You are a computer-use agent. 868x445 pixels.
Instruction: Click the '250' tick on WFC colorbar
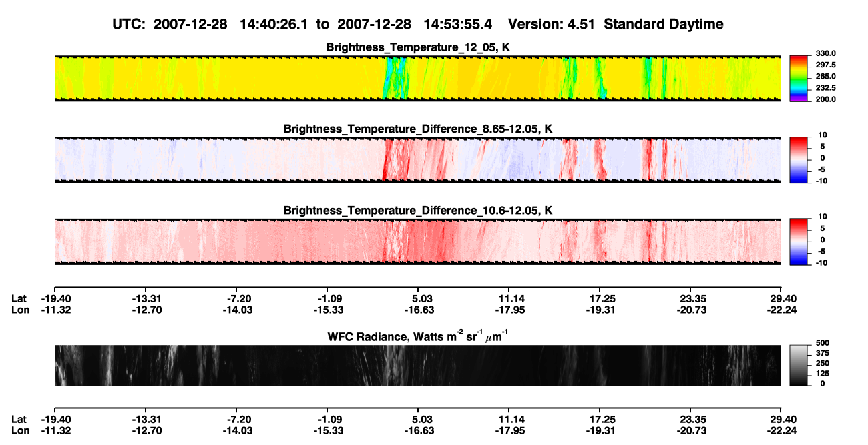(x=821, y=364)
